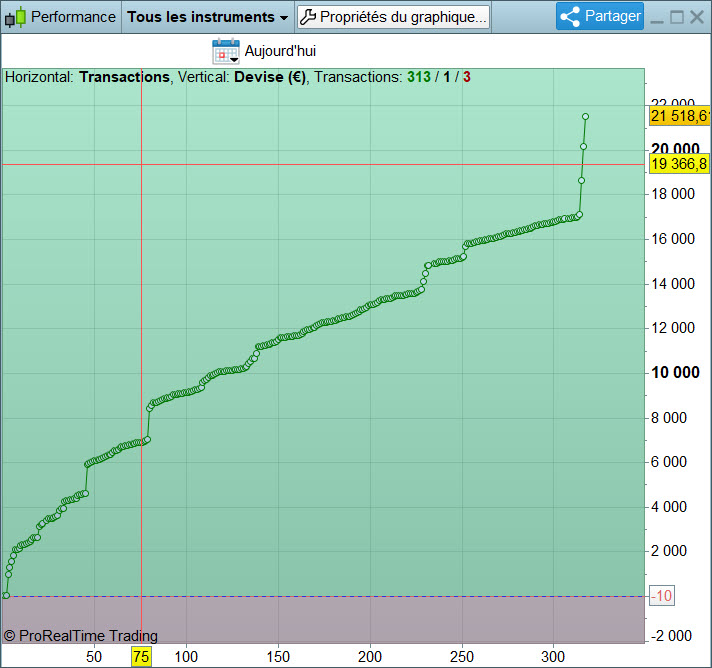Click the Performance candlestick icon
This screenshot has width=712, height=668.
[x=15, y=17]
